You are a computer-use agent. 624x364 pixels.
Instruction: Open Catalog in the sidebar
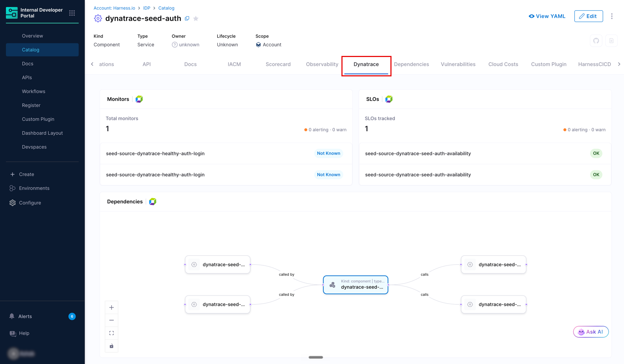point(42,50)
